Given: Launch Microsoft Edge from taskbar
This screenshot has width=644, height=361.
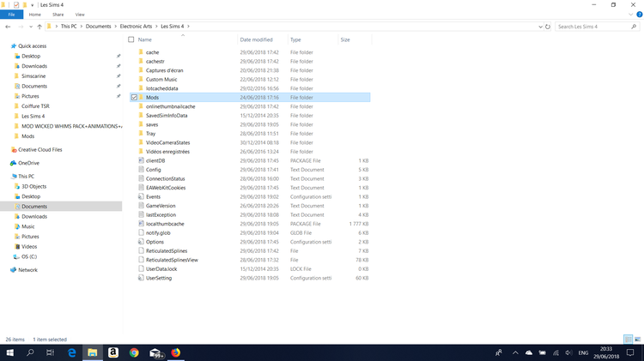Looking at the screenshot, I should (72, 352).
